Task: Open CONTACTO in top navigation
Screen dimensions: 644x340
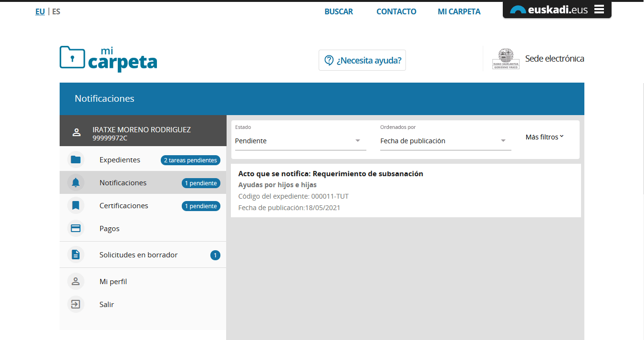Action: click(x=396, y=12)
